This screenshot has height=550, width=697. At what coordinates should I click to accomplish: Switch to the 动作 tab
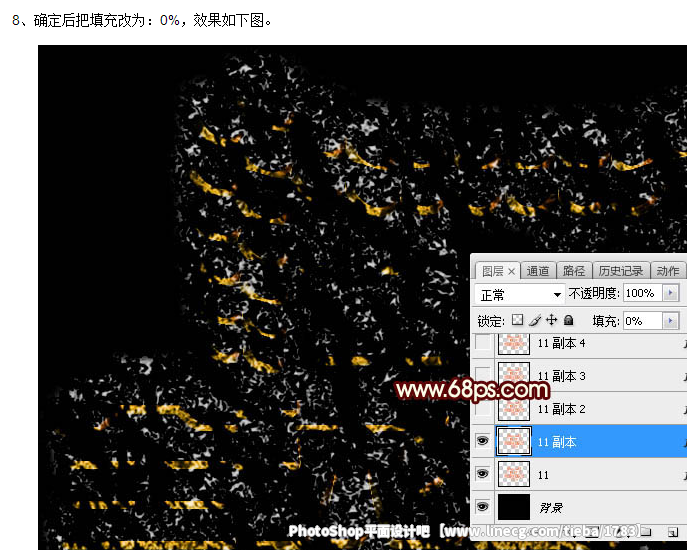click(x=668, y=271)
